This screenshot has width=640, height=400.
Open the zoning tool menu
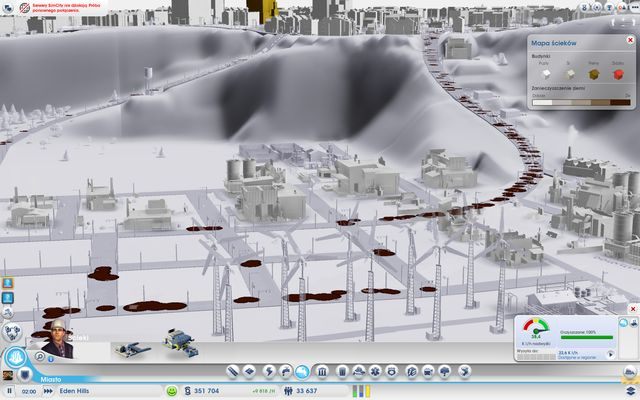point(249,371)
